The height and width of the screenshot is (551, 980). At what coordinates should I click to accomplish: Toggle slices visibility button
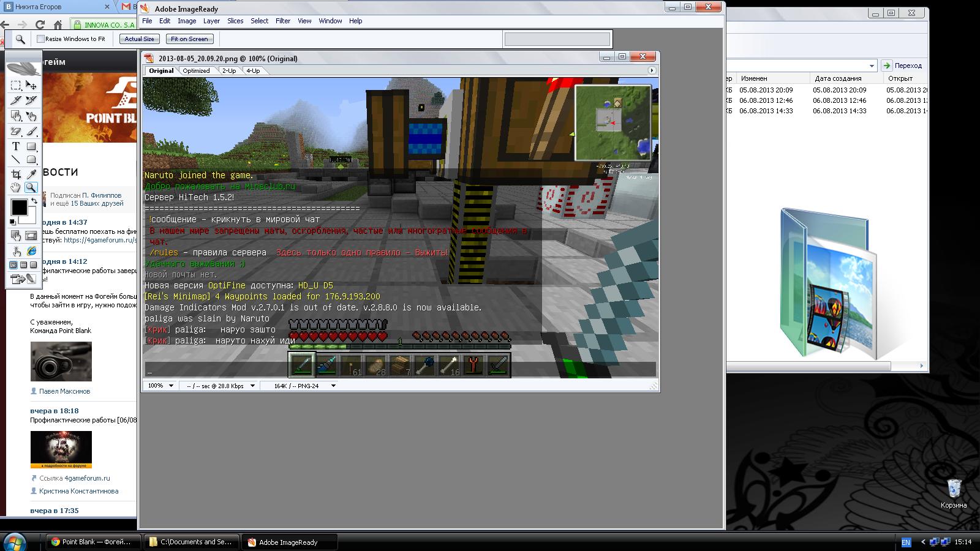tap(31, 236)
